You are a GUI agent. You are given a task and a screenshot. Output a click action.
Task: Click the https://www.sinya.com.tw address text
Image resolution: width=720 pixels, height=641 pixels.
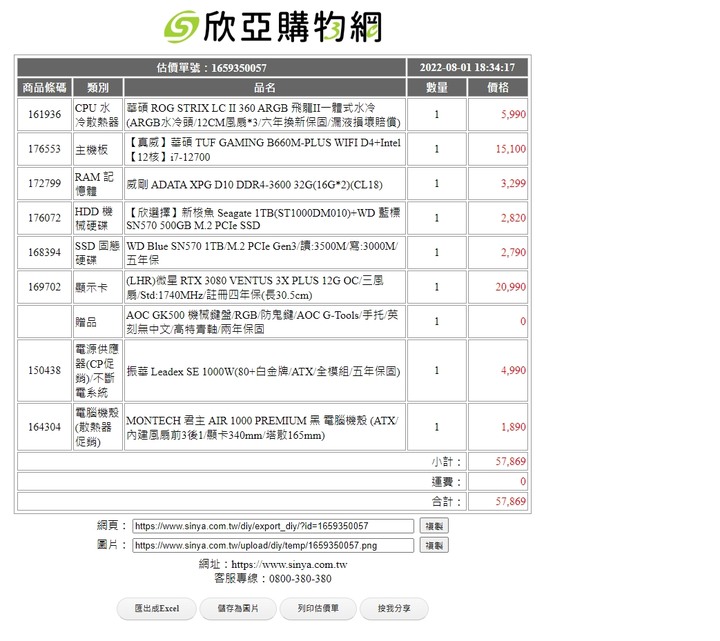pos(289,564)
